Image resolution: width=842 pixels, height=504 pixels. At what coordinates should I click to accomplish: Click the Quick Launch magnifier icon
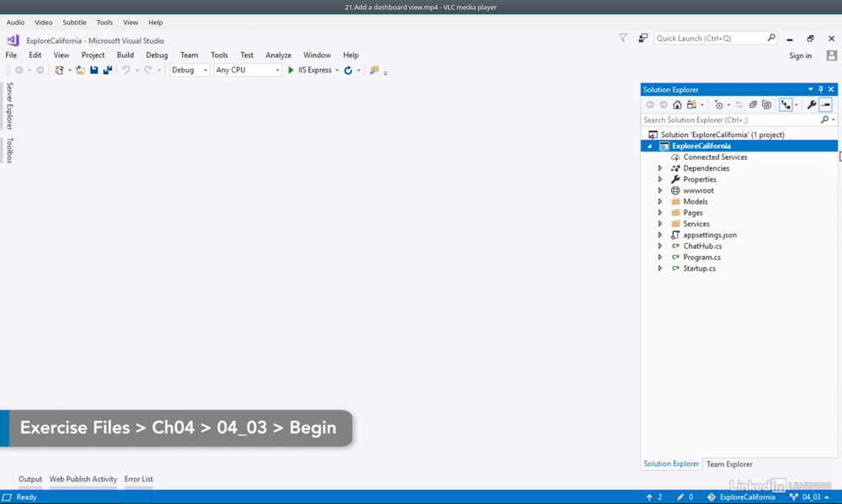click(x=771, y=38)
